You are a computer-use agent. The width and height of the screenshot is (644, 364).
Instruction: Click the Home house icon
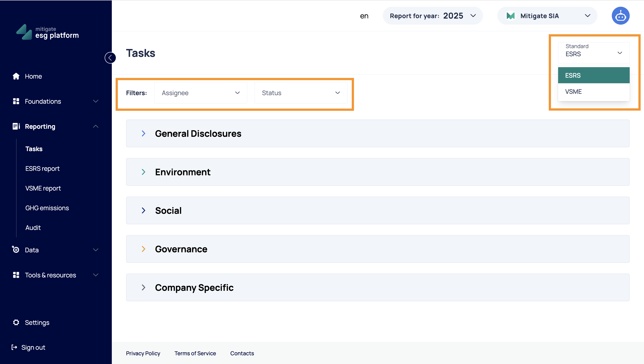pos(16,76)
